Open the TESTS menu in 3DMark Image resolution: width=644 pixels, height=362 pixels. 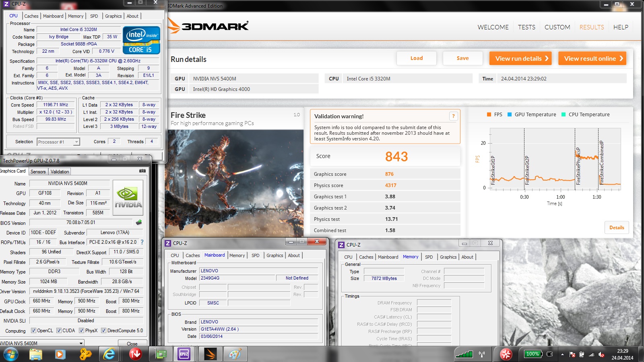pos(526,27)
